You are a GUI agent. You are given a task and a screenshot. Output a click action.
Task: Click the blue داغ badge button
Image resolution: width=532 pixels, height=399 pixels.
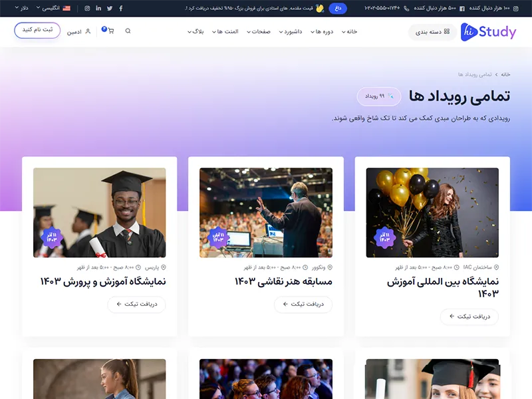coord(338,9)
